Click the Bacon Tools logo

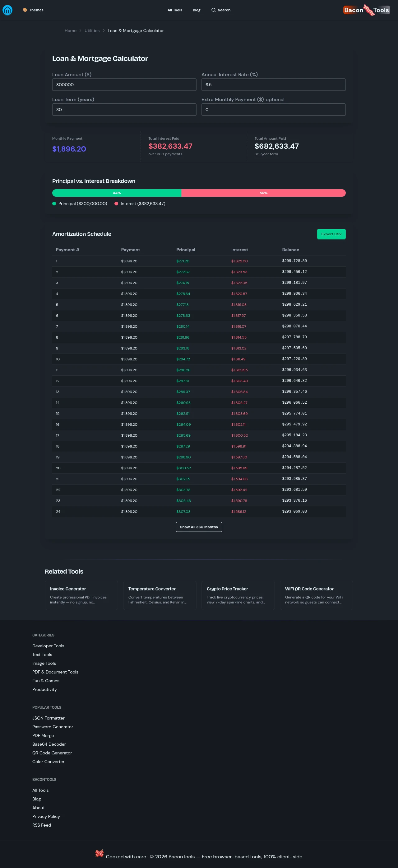366,10
